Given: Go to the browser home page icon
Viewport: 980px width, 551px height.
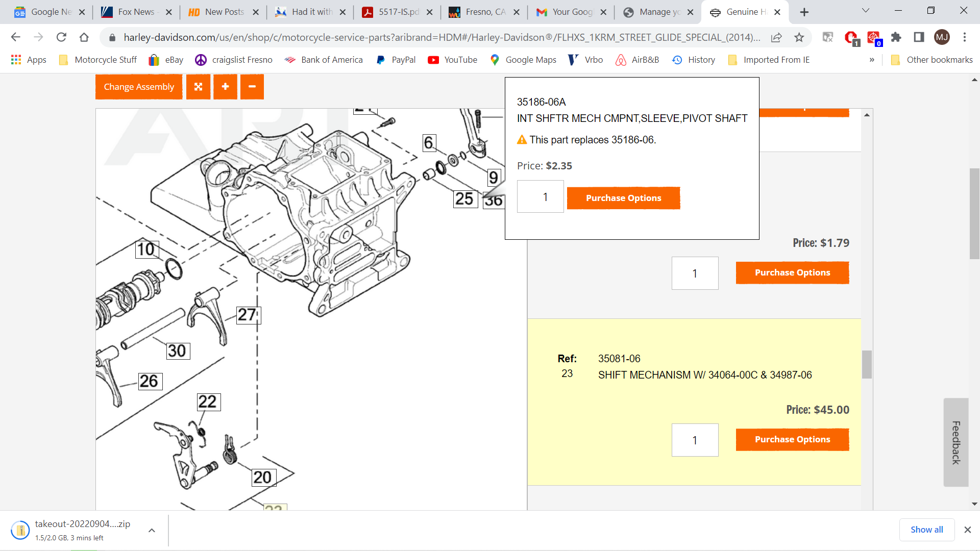Looking at the screenshot, I should pos(84,37).
